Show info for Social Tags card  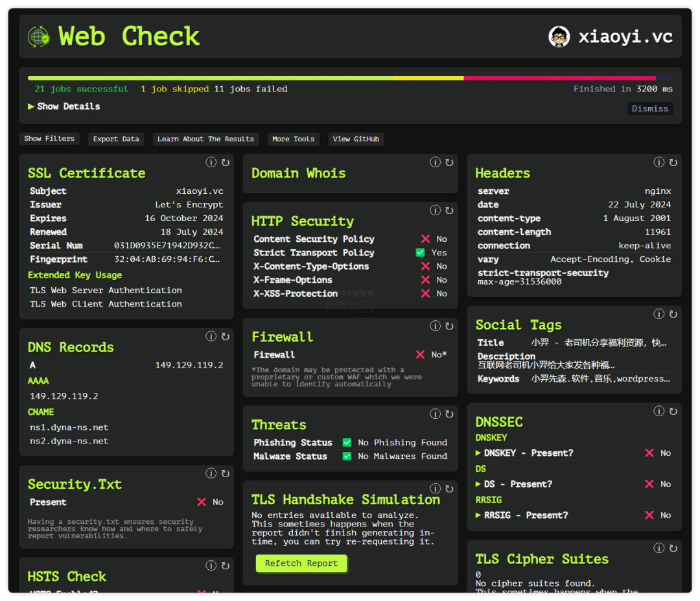pos(659,314)
